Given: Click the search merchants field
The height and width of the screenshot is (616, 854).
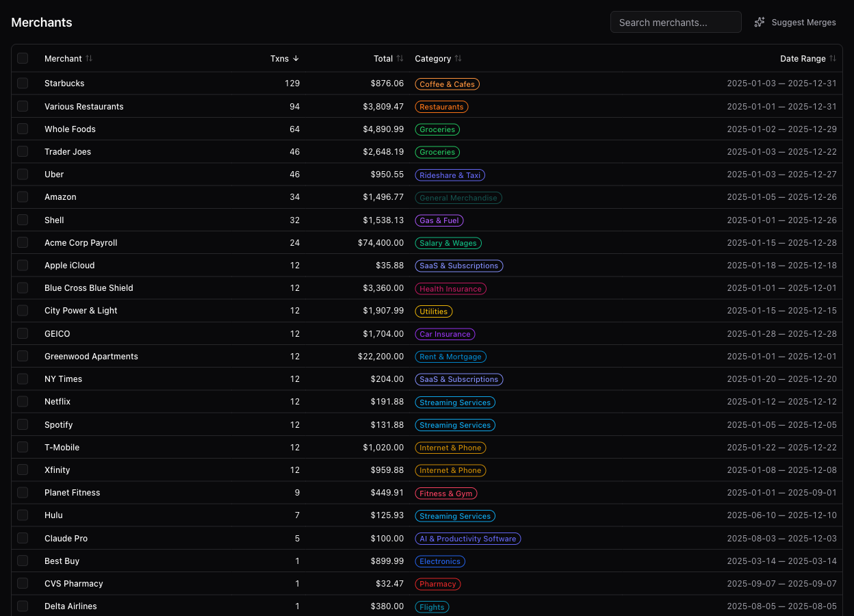Looking at the screenshot, I should pos(675,21).
